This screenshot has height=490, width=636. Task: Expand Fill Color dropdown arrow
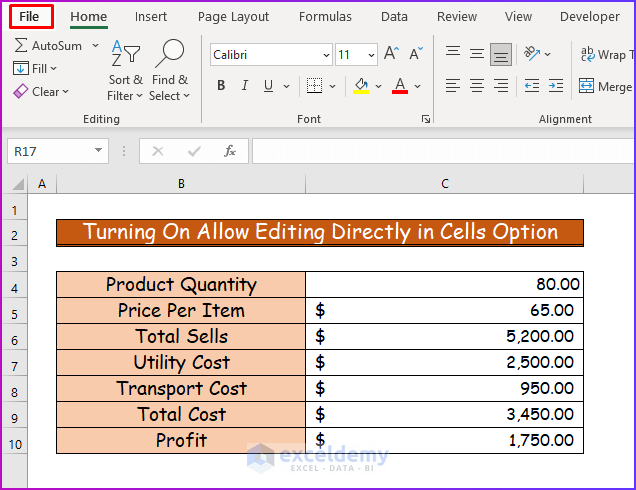click(x=378, y=86)
